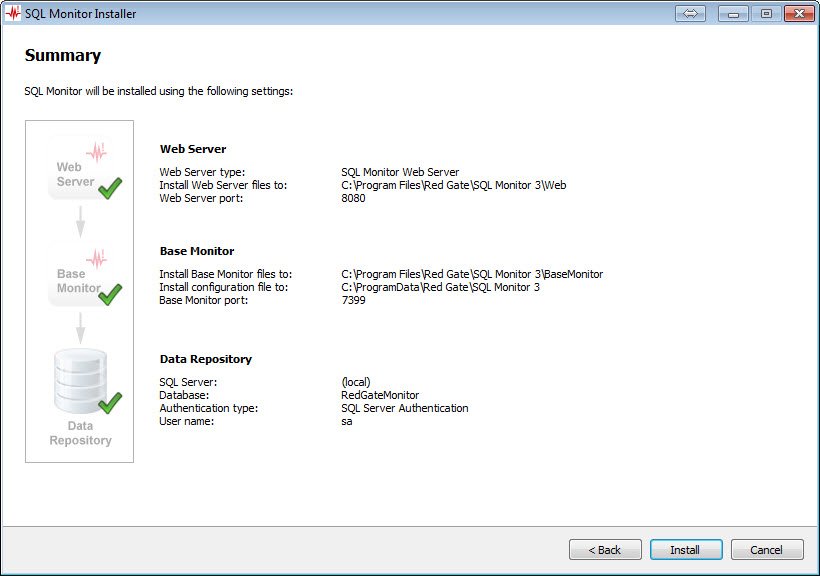Click the 'SQL Monitor will be installed' intro text
This screenshot has height=576, width=820.
click(x=158, y=91)
